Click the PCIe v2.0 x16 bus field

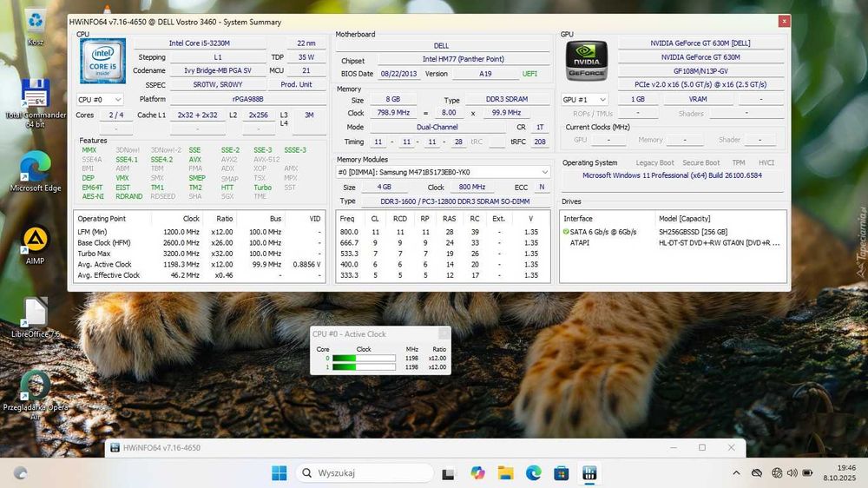(x=700, y=85)
